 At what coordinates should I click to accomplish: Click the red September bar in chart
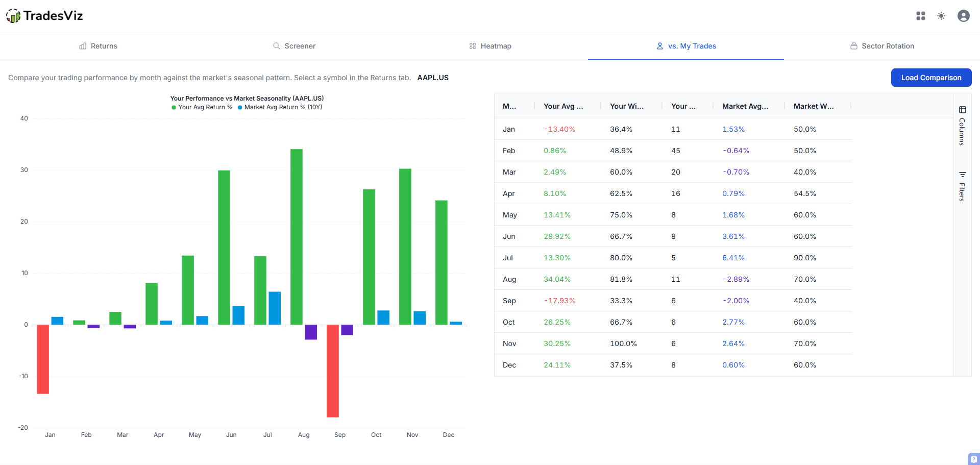[x=333, y=371]
